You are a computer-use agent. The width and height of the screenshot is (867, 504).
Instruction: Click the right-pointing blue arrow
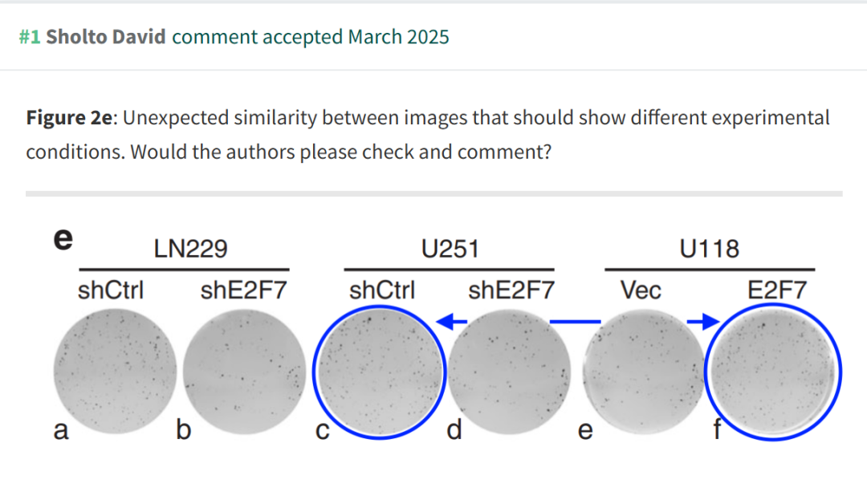[x=703, y=321]
